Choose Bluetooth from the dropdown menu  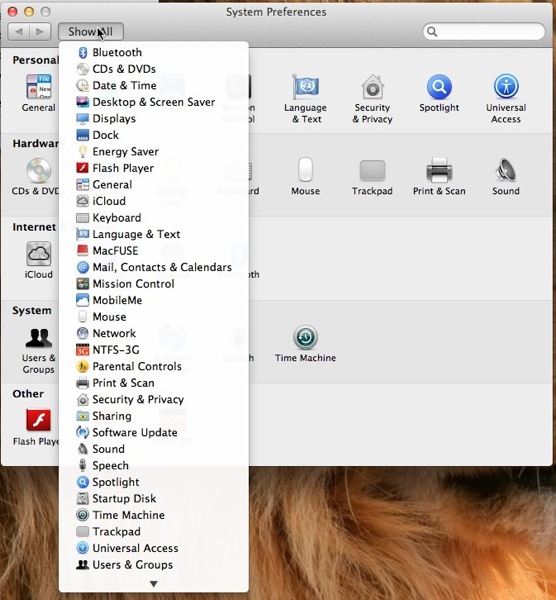(x=154, y=52)
